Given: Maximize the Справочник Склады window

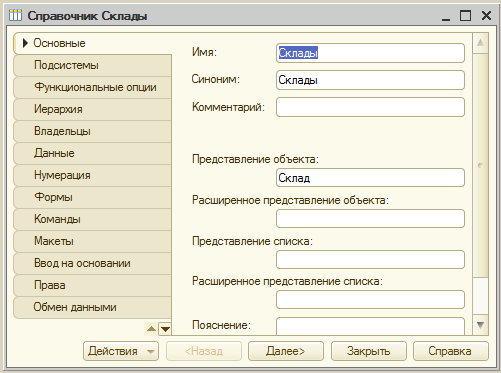Looking at the screenshot, I should pos(465,15).
